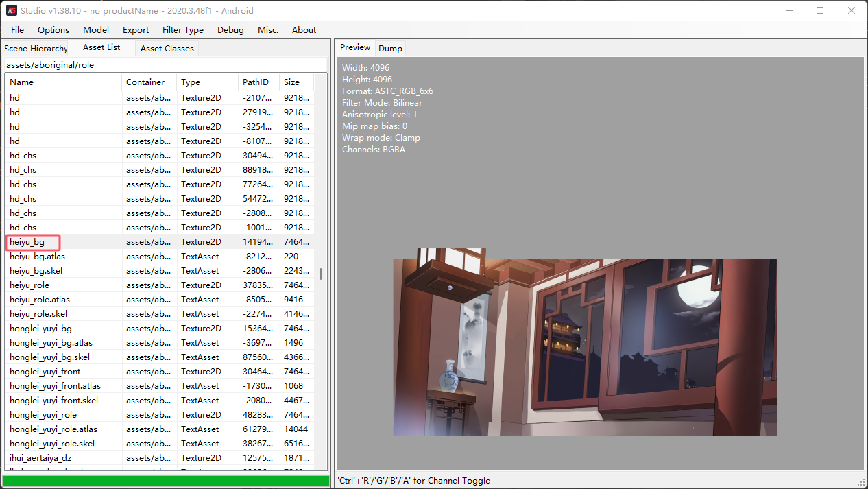Image resolution: width=868 pixels, height=489 pixels.
Task: Click the asset list vertical scrollbar thumb
Action: pyautogui.click(x=320, y=274)
